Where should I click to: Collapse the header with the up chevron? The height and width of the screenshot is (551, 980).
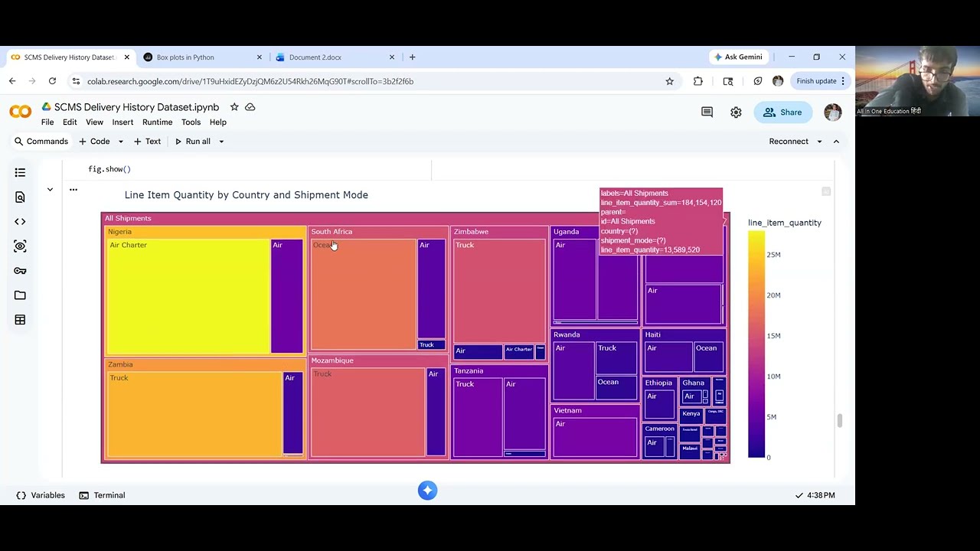tap(836, 142)
